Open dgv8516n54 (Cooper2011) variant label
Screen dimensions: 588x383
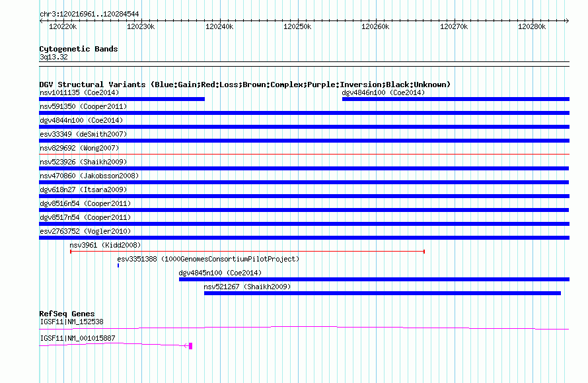tap(85, 203)
